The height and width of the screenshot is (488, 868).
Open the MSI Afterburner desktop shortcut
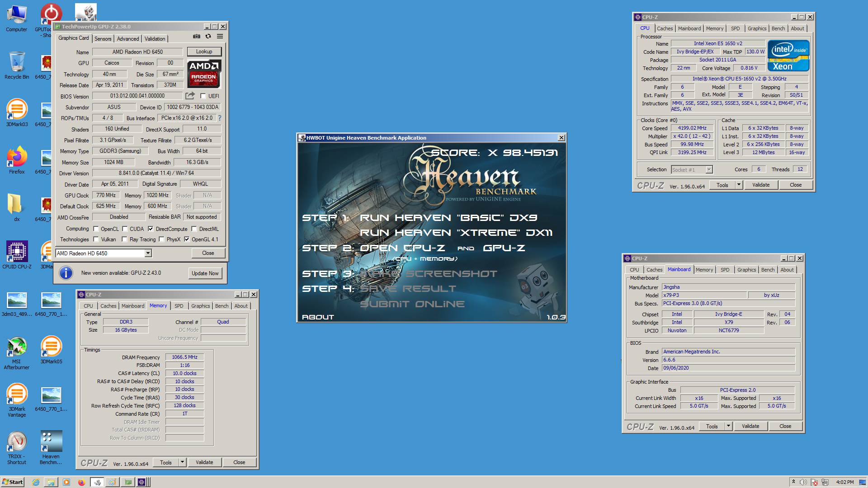tap(17, 353)
